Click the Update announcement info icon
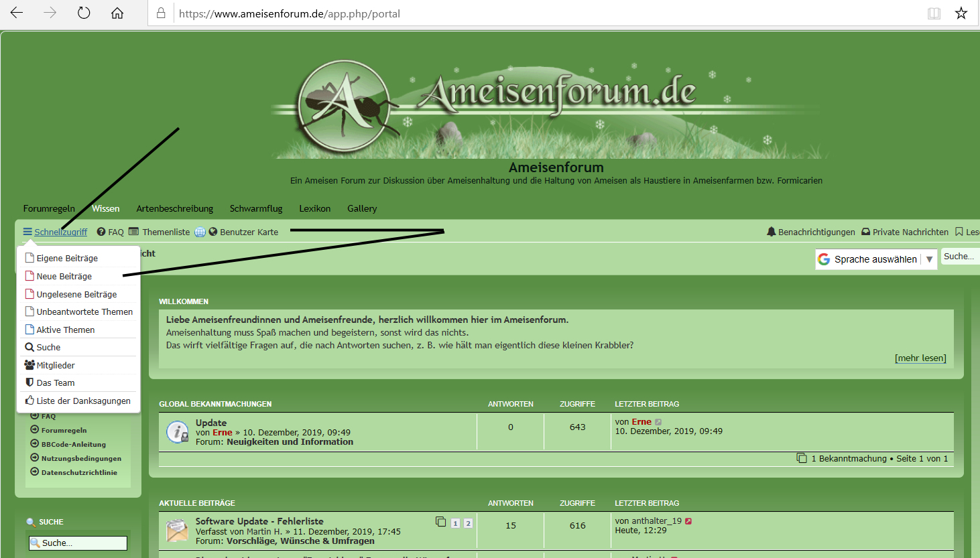Viewport: 980px width, 558px height. (177, 432)
